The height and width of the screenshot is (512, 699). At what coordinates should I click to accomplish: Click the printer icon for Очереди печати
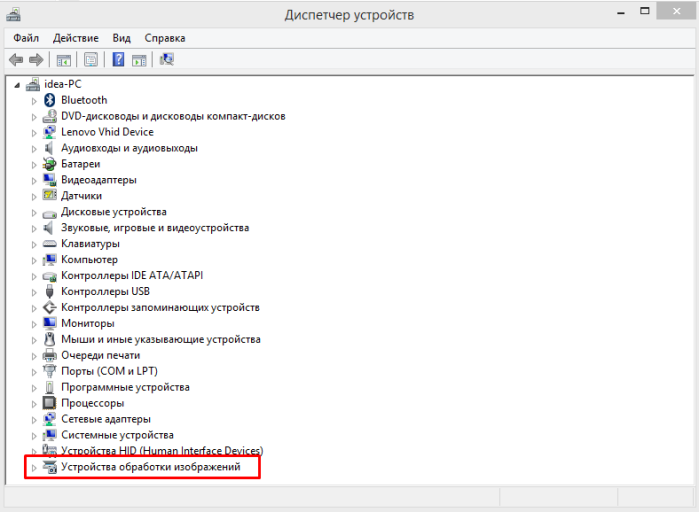click(x=49, y=355)
